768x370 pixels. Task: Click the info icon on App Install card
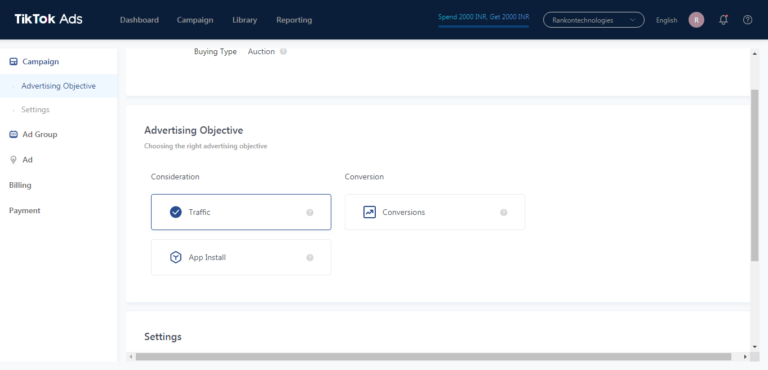pos(310,258)
